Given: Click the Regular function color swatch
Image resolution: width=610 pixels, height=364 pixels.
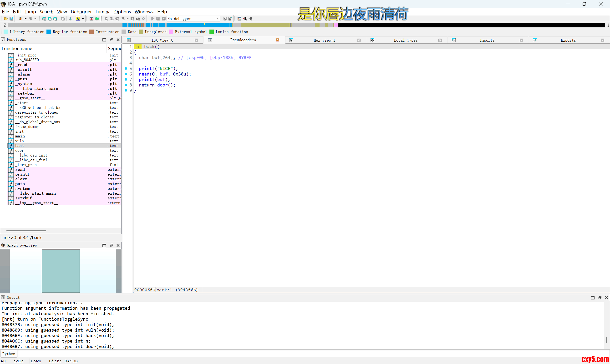Looking at the screenshot, I should click(x=49, y=32).
